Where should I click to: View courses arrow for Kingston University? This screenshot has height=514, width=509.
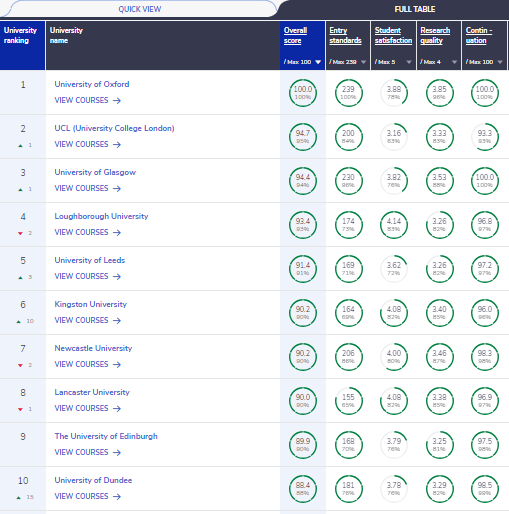(x=117, y=321)
